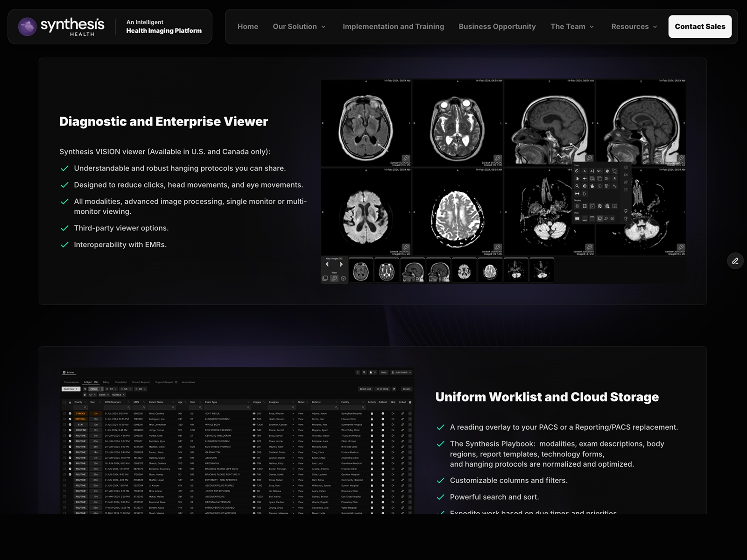Click 'The Synthesis Playbook' bullet text

pyautogui.click(x=557, y=454)
